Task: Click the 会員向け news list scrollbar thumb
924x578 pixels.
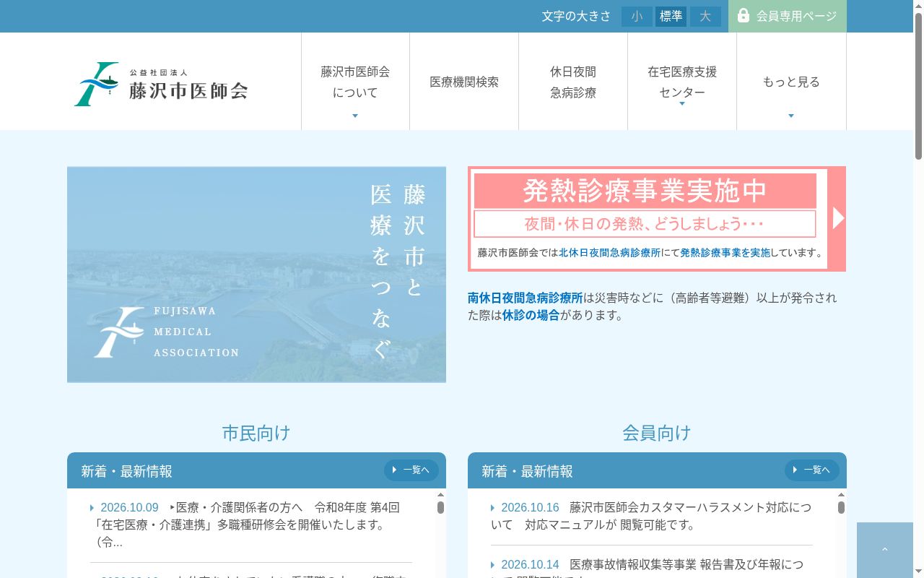Action: click(x=841, y=507)
